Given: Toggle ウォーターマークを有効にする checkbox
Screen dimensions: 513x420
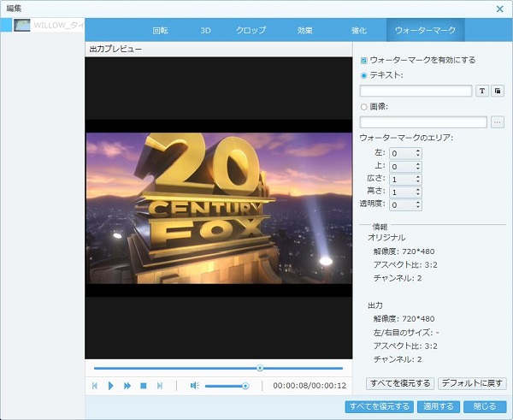Looking at the screenshot, I should tap(364, 61).
